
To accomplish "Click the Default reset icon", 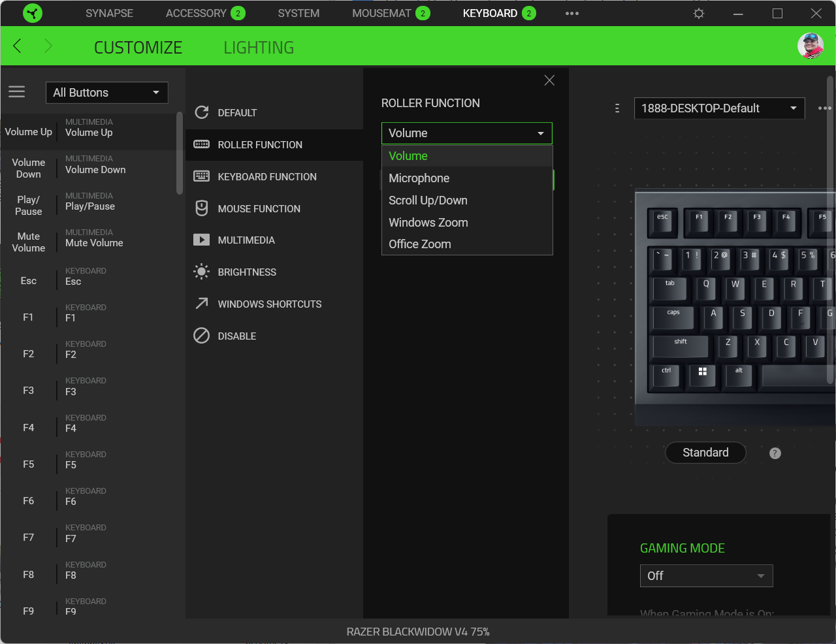I will [x=202, y=112].
